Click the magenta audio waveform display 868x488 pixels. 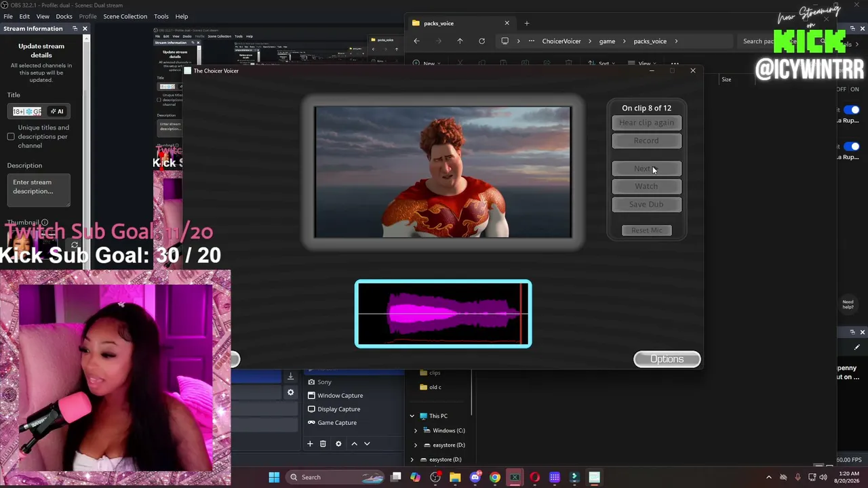[x=443, y=314]
